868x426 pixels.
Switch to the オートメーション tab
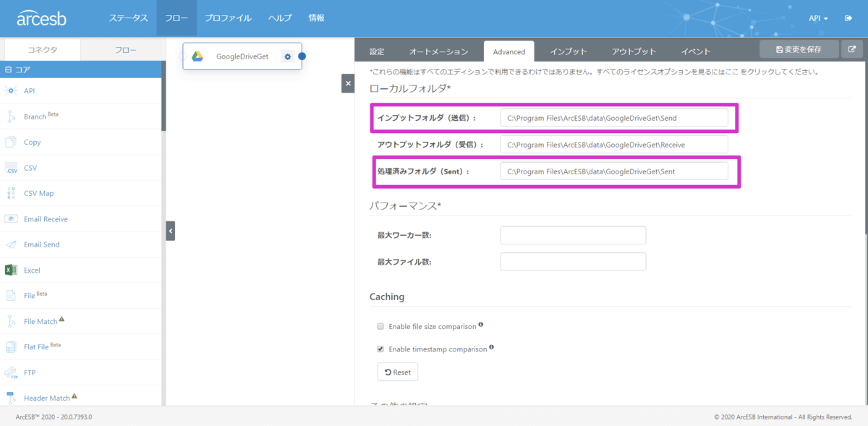[x=439, y=51]
